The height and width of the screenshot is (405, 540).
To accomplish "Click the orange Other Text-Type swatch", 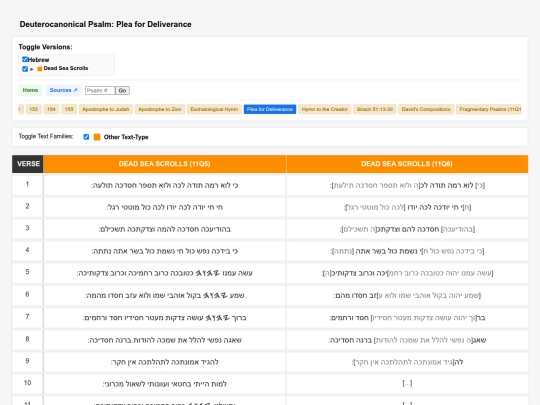I will coord(97,137).
